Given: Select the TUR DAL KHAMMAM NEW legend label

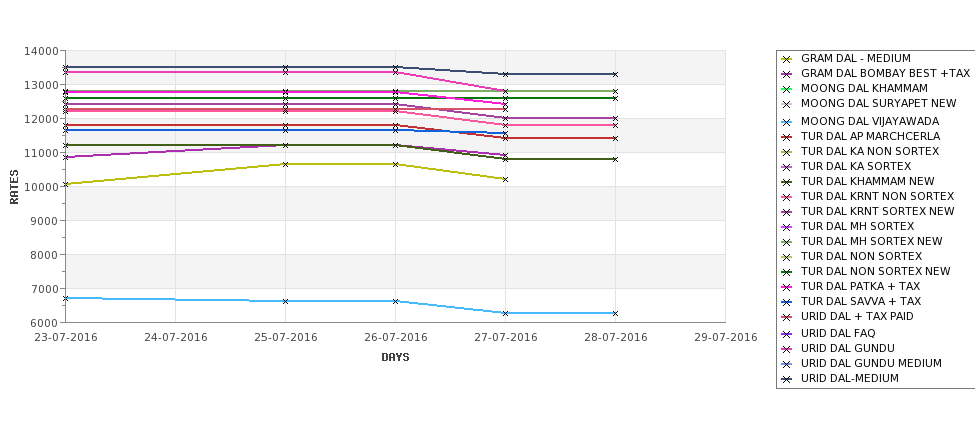Looking at the screenshot, I should pyautogui.click(x=867, y=182).
